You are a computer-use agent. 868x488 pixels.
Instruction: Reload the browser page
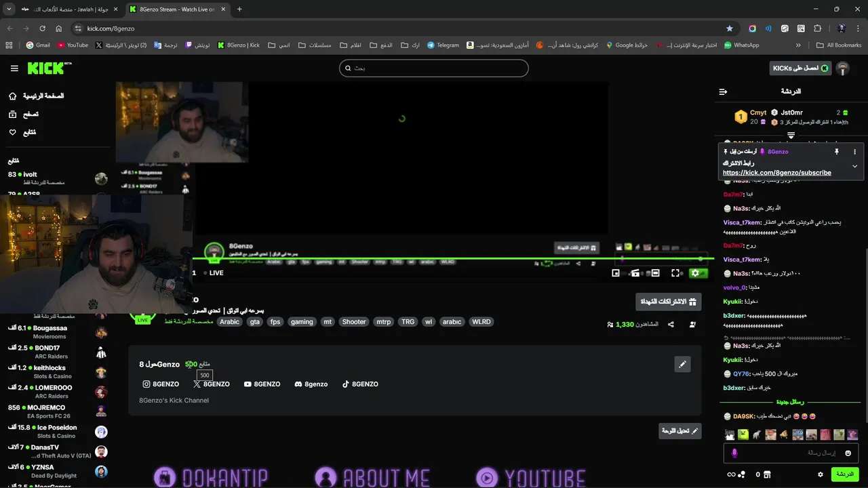point(42,28)
